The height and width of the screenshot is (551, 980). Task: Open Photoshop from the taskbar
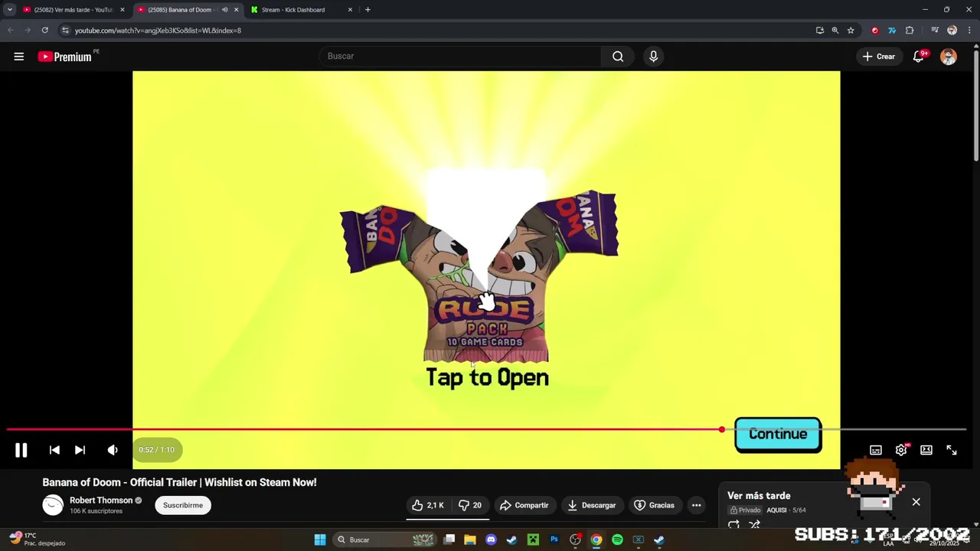[x=554, y=540]
